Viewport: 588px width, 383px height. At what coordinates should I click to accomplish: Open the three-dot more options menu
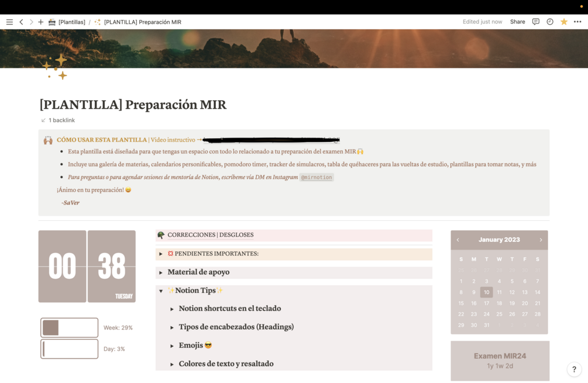[577, 22]
